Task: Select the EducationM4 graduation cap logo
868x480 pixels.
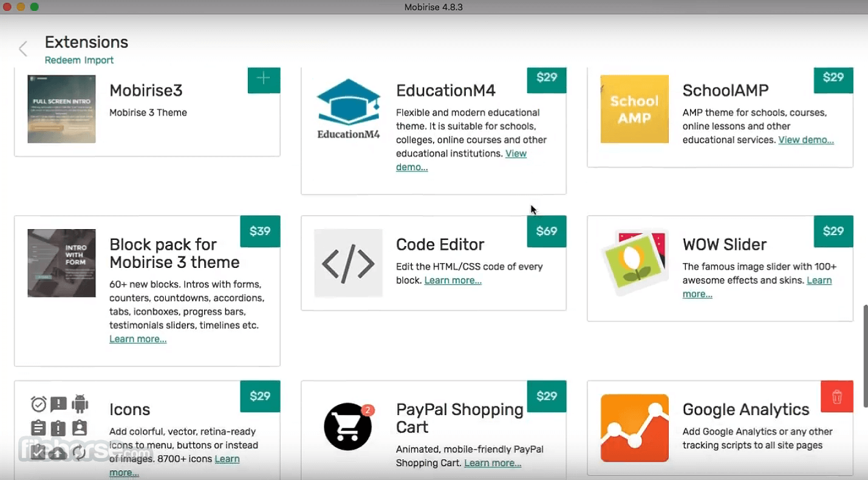Action: pos(349,109)
